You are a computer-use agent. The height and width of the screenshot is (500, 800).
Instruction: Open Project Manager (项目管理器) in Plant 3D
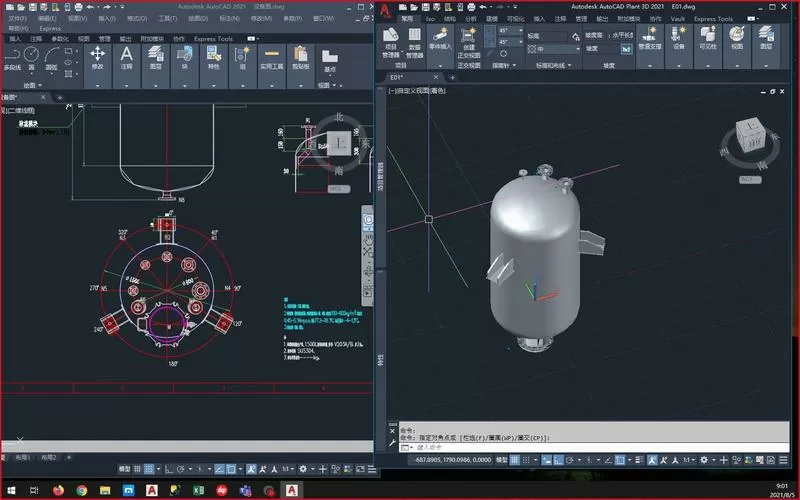pos(391,43)
